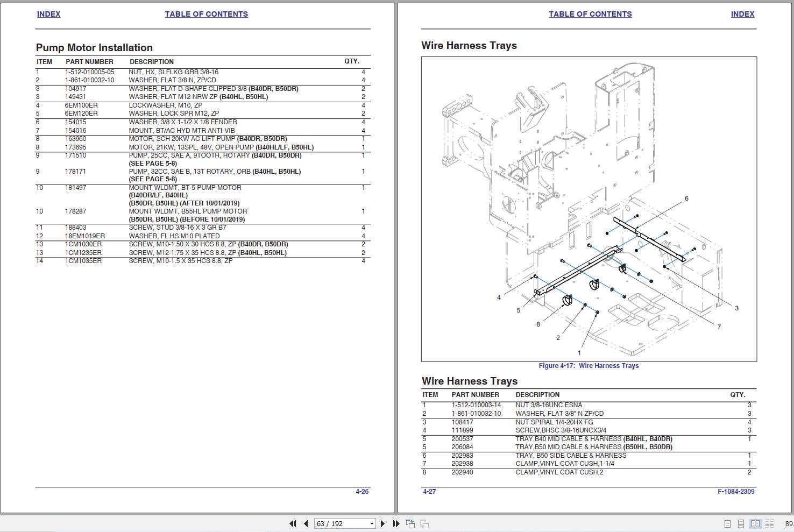
Task: Select part number 173695
Action: click(75, 147)
